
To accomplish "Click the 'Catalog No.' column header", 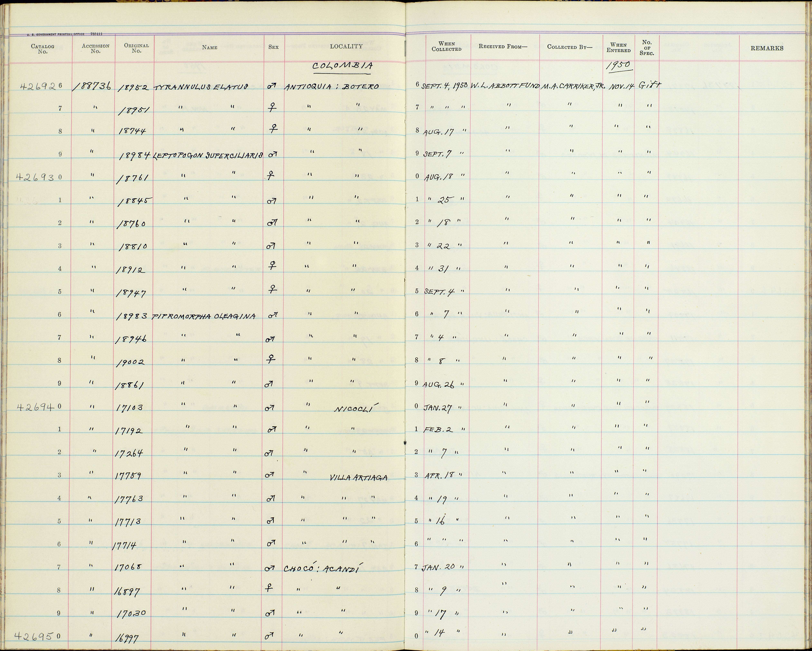I will [x=43, y=49].
